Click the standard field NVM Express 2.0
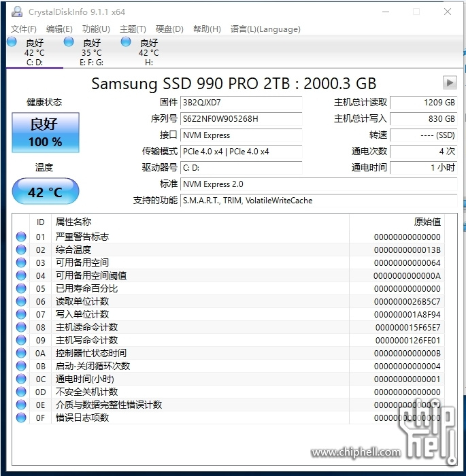466x476 pixels. coord(318,184)
